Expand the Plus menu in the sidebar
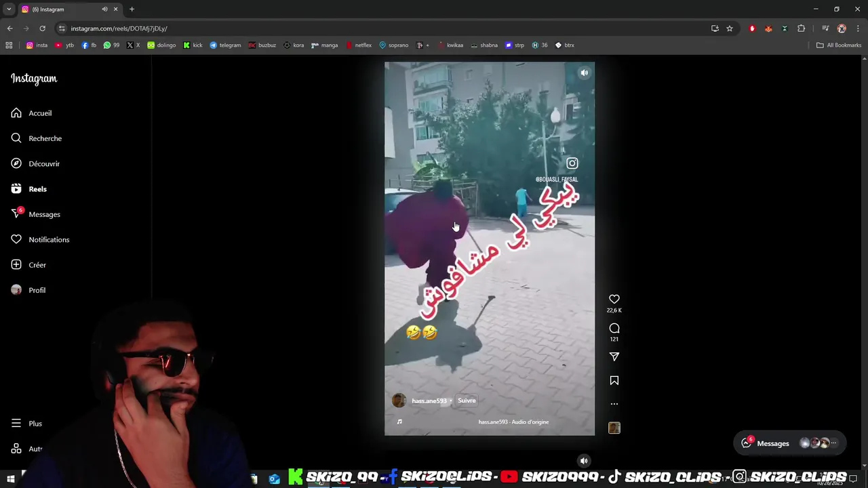868x488 pixels. pos(27,423)
